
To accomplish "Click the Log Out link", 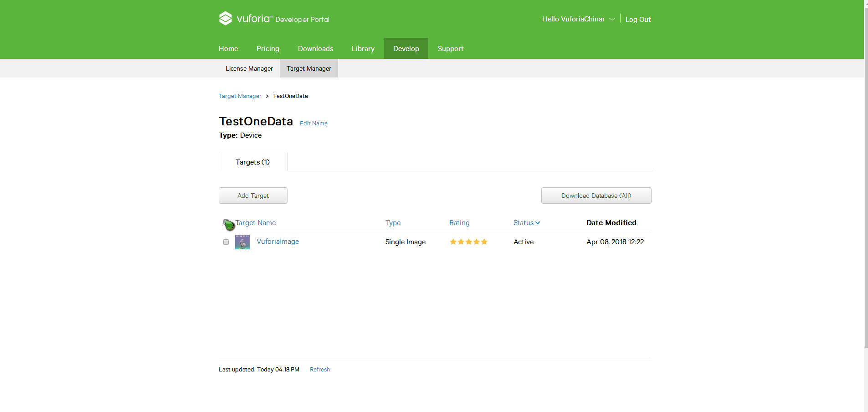I will coord(638,19).
